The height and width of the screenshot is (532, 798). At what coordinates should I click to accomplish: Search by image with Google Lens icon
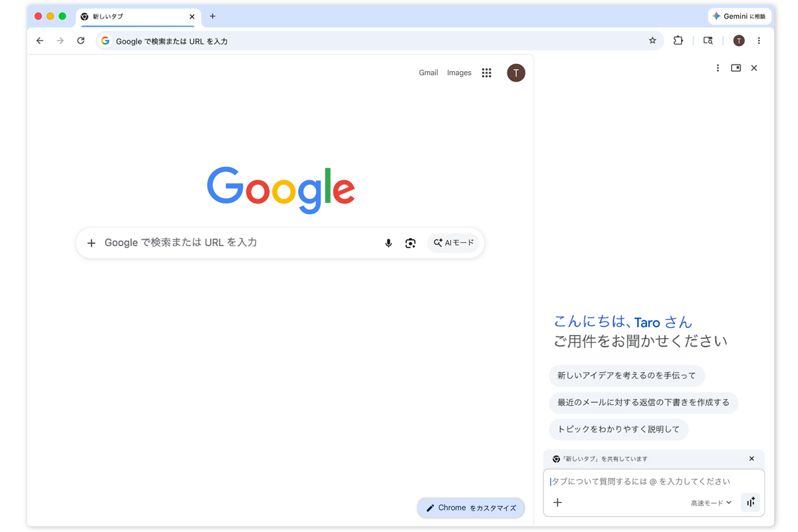(410, 243)
